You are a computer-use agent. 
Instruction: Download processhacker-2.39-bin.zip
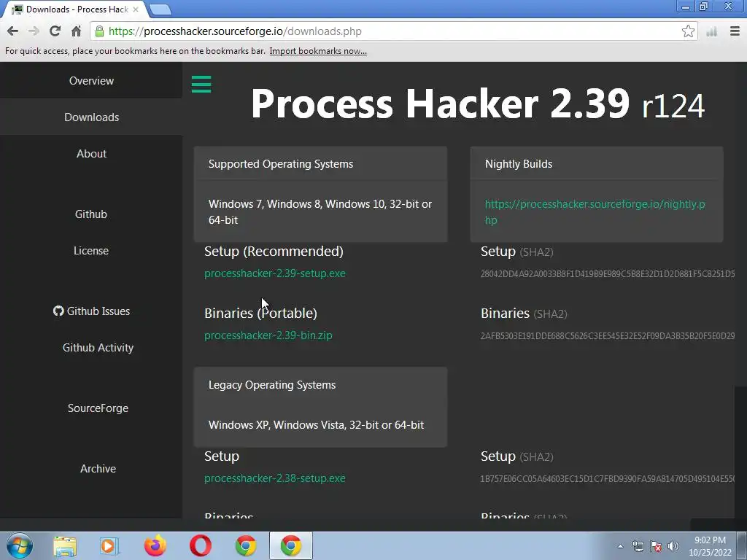tap(268, 335)
